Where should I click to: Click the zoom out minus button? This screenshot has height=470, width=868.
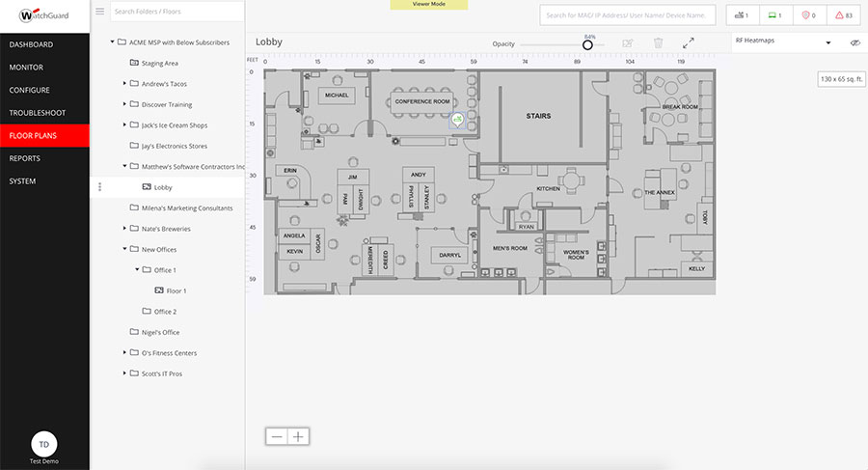(x=277, y=437)
